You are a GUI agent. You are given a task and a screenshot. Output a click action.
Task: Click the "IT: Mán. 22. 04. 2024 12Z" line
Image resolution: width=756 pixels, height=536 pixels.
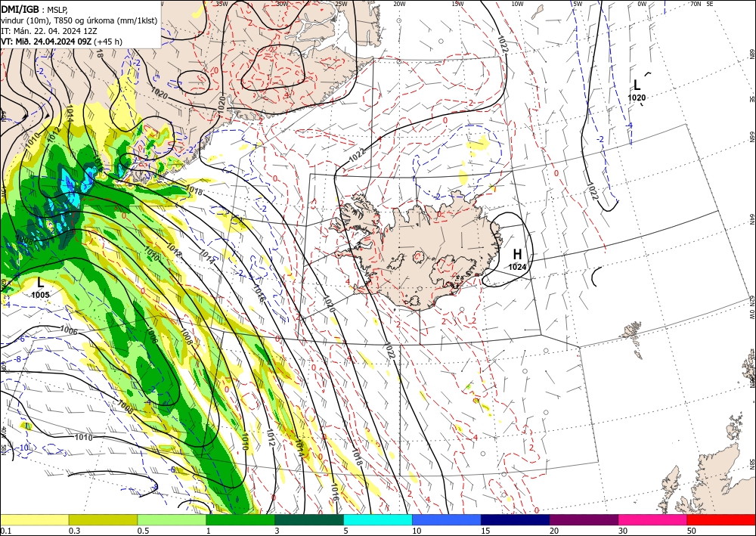[49, 30]
